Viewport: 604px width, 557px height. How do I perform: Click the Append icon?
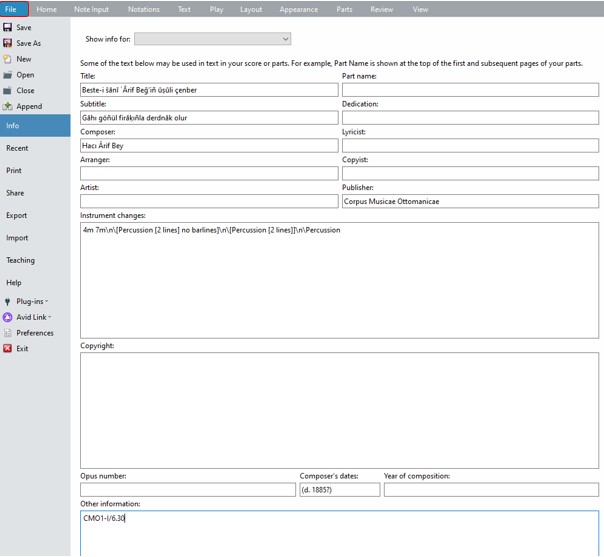pos(8,106)
